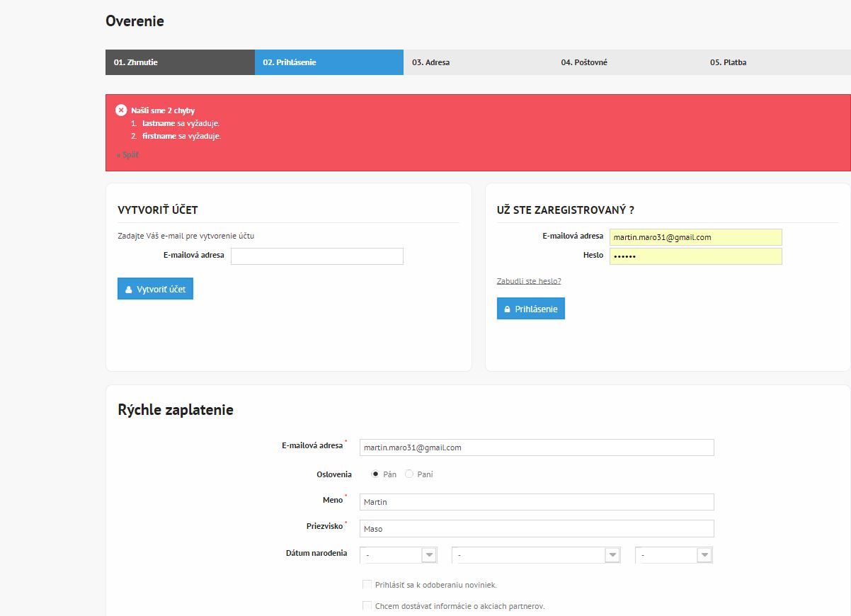
Task: Focus the create-account E-mailová adresa field
Action: click(317, 256)
